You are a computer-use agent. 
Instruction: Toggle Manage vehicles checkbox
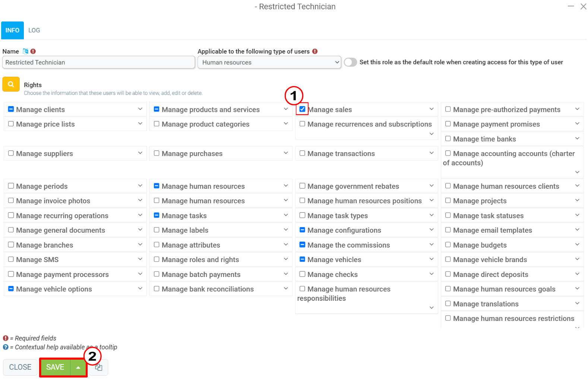pyautogui.click(x=302, y=259)
